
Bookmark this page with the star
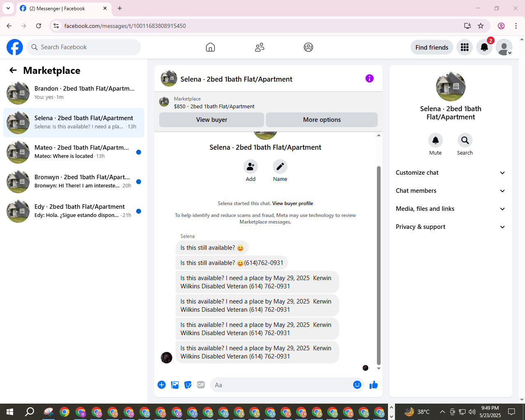(x=481, y=26)
